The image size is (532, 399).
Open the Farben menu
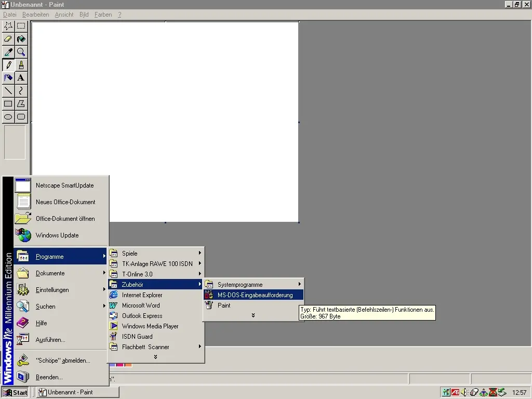(103, 15)
